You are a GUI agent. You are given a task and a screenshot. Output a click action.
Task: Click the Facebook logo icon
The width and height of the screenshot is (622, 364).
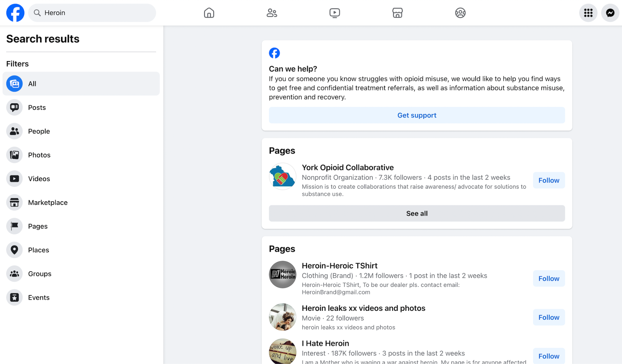point(15,13)
